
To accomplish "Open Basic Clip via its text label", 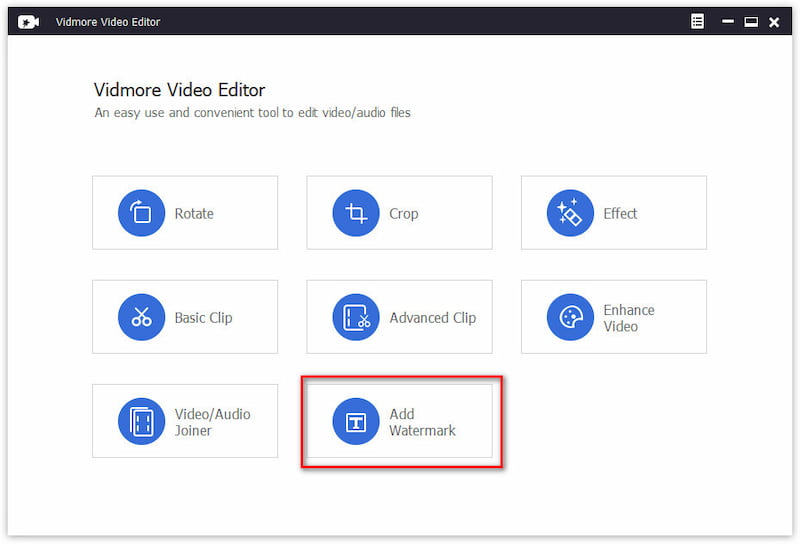I will click(x=203, y=318).
